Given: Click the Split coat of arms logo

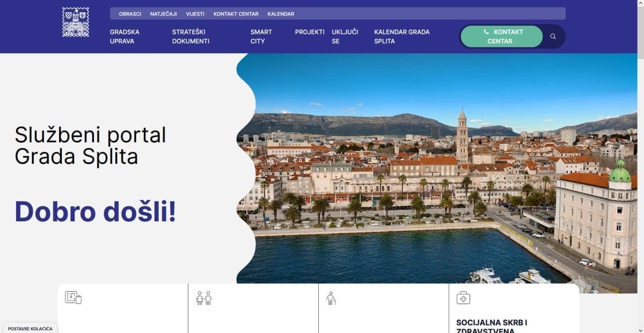Looking at the screenshot, I should [x=75, y=22].
